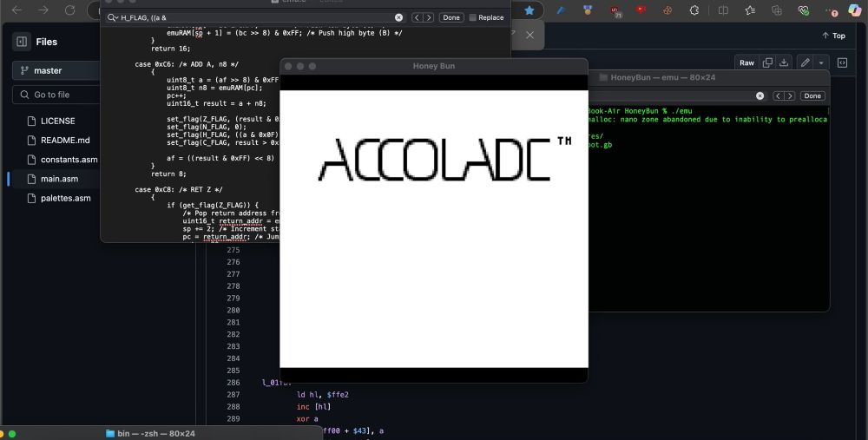Dismiss the popup with the X button

[529, 35]
